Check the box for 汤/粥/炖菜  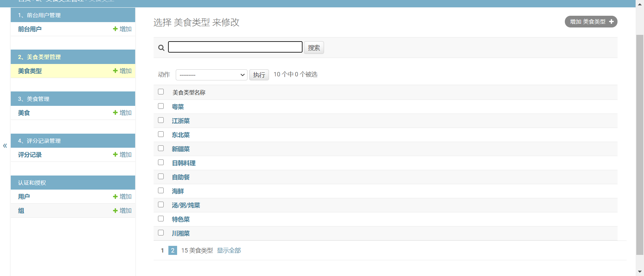coord(161,204)
